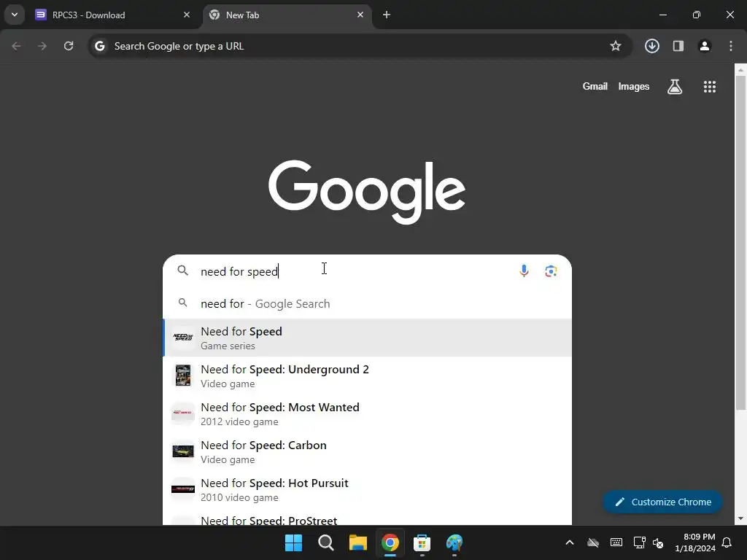Toggle the Chrome side panel
Viewport: 747px width, 560px height.
tap(678, 46)
